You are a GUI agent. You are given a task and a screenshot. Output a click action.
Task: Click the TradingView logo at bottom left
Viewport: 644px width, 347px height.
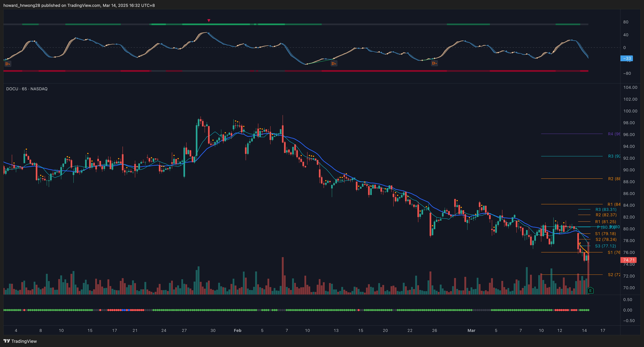pos(20,341)
